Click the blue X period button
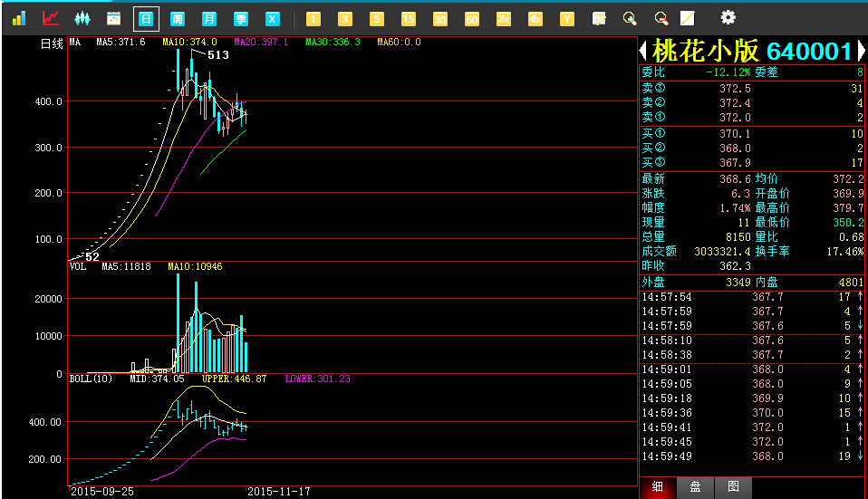The width and height of the screenshot is (868, 499). (x=273, y=18)
